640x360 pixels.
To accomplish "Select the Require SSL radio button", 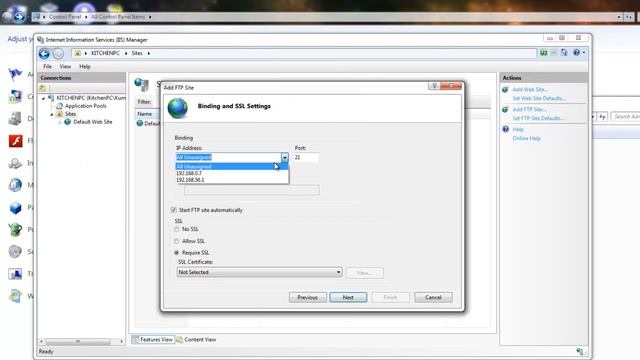I will 177,253.
